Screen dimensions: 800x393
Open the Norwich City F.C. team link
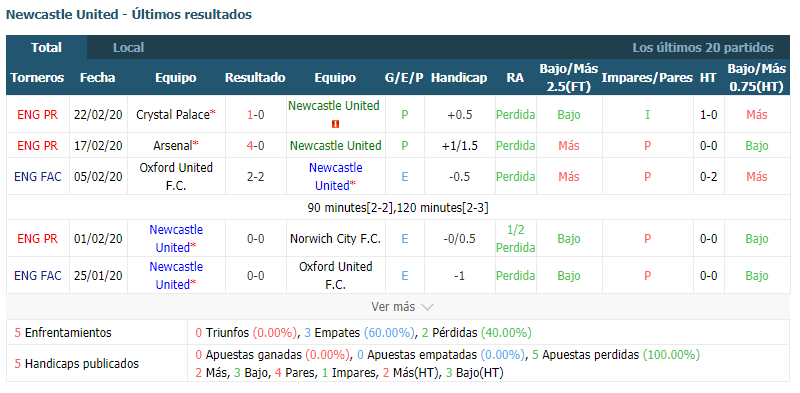pyautogui.click(x=335, y=238)
